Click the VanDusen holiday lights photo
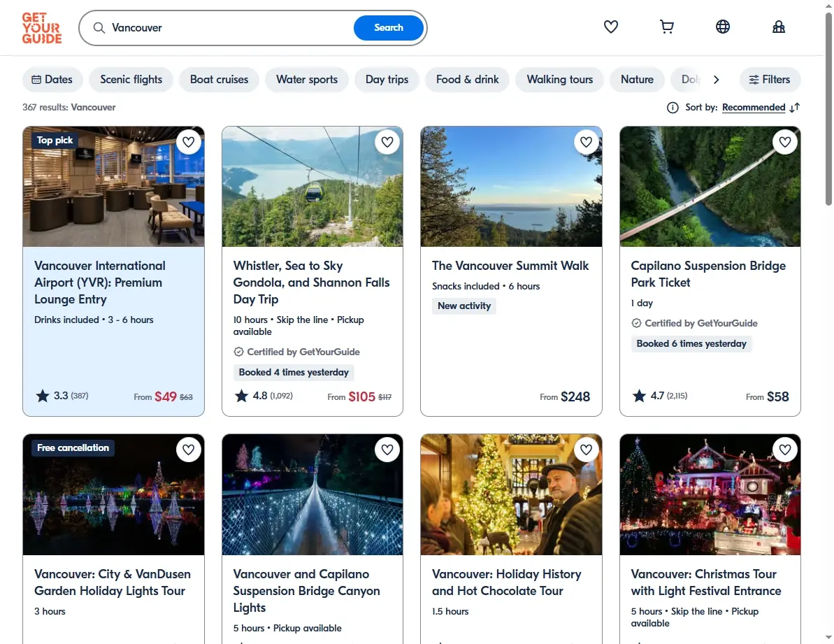 113,494
